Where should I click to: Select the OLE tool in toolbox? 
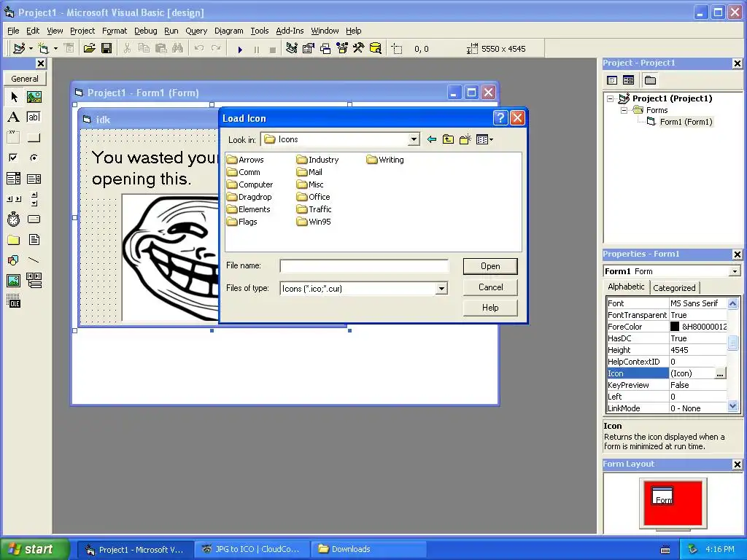14,301
